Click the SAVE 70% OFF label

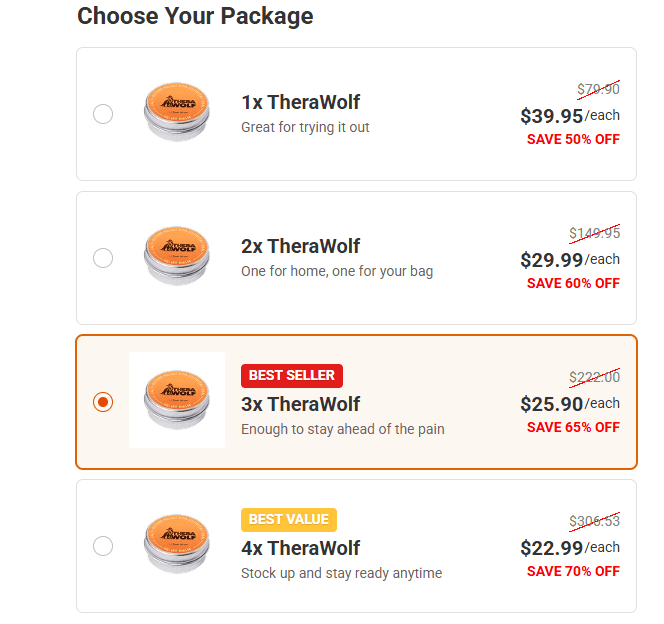[573, 571]
